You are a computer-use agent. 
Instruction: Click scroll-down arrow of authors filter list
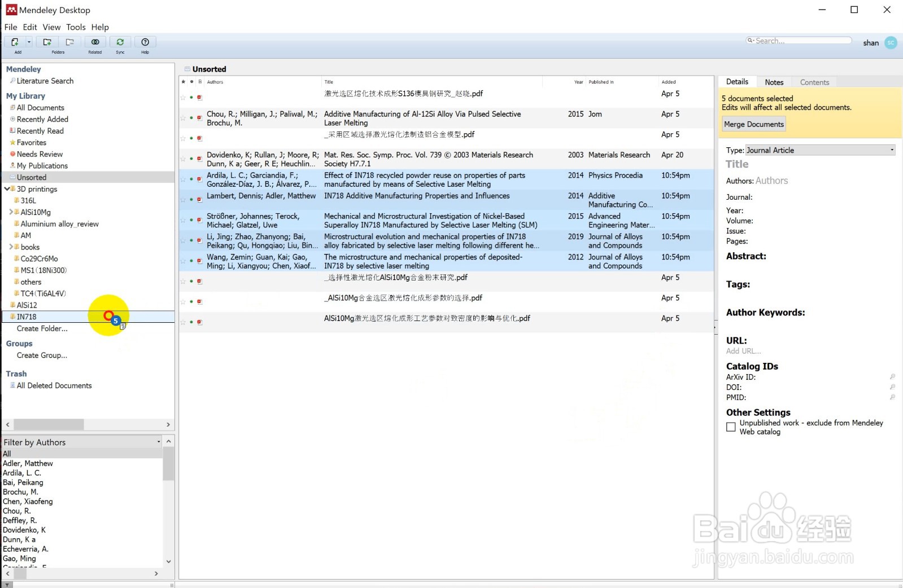(x=168, y=561)
